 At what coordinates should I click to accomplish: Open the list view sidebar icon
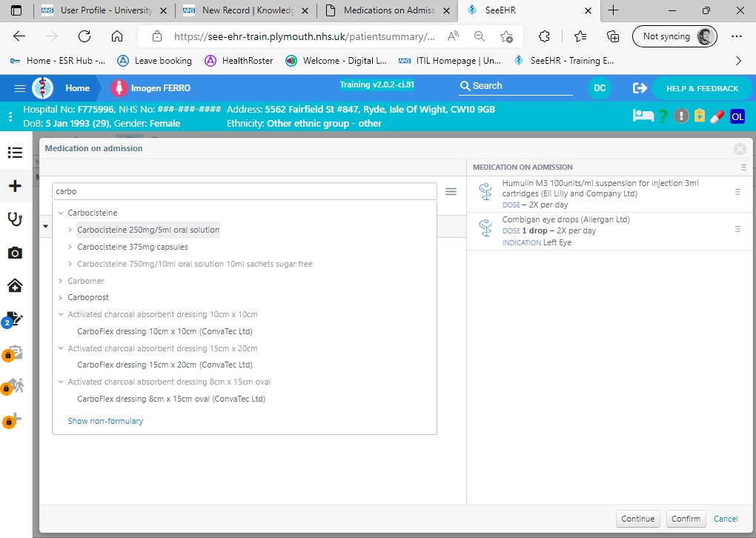click(15, 153)
